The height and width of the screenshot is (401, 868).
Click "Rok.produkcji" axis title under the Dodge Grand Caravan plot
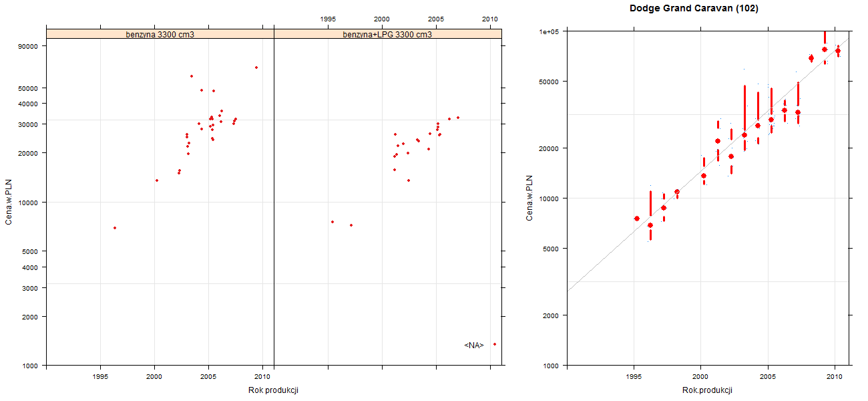pos(708,390)
